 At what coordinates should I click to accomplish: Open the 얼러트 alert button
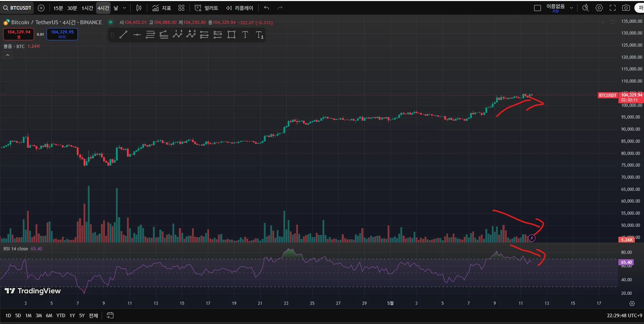206,8
